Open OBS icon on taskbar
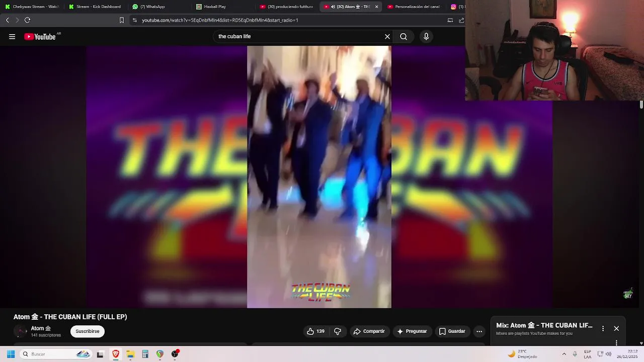The height and width of the screenshot is (362, 644). tap(175, 354)
